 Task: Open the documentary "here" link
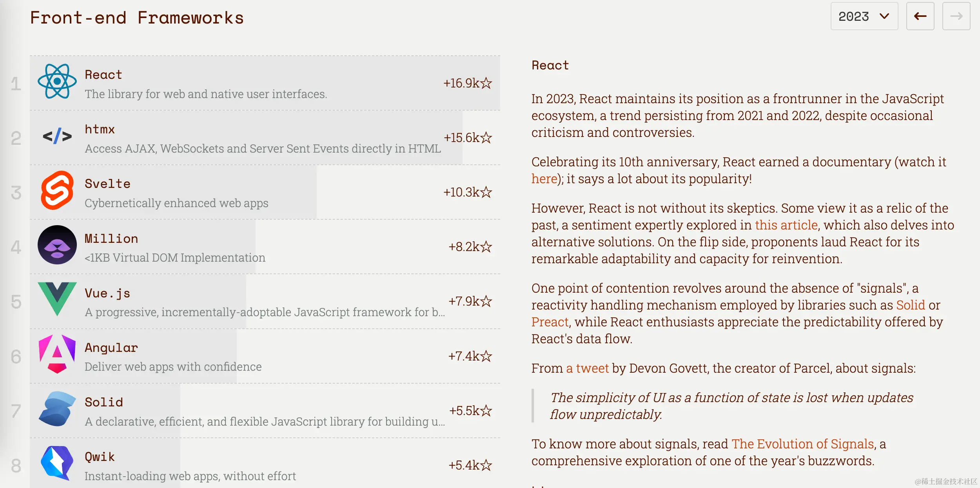tap(544, 179)
